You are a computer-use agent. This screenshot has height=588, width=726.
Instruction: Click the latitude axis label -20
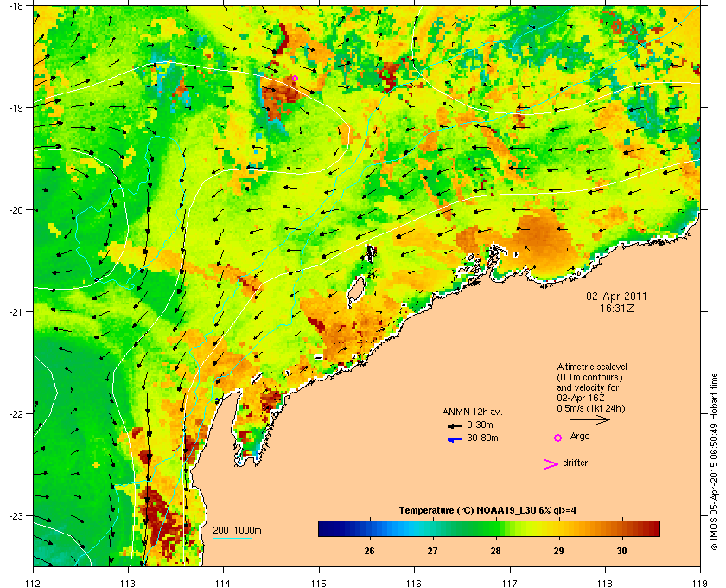[x=16, y=210]
